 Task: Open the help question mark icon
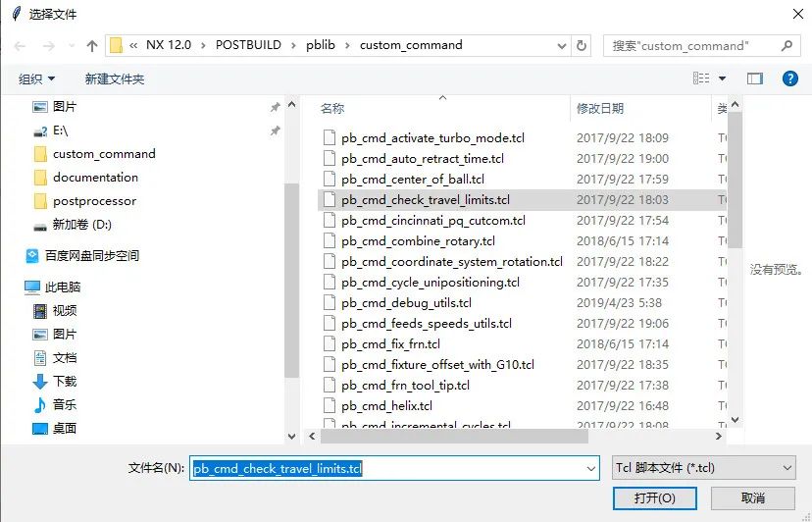pos(789,78)
